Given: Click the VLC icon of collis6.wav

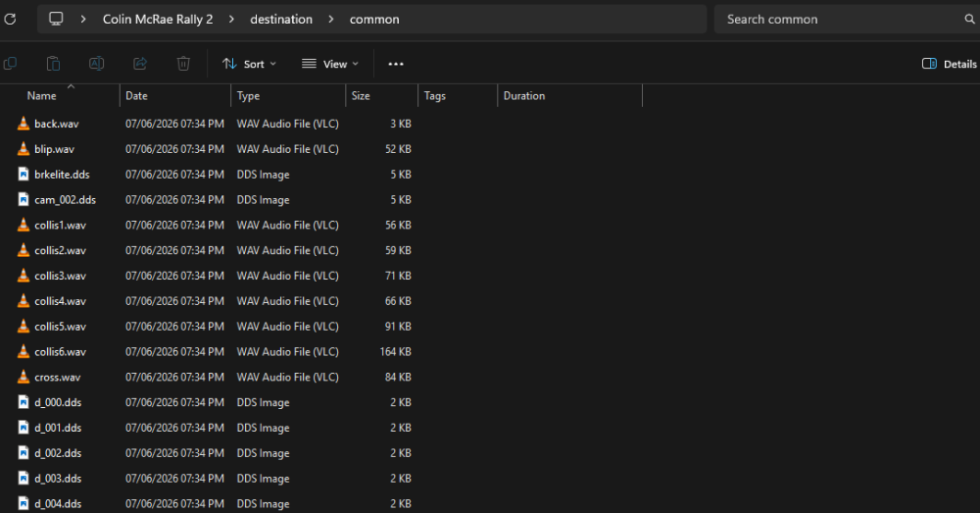Looking at the screenshot, I should tap(24, 351).
